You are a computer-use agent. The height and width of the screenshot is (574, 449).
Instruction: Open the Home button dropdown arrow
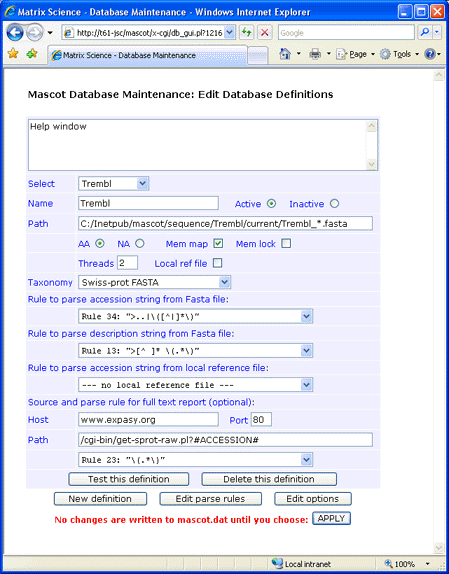pos(299,54)
